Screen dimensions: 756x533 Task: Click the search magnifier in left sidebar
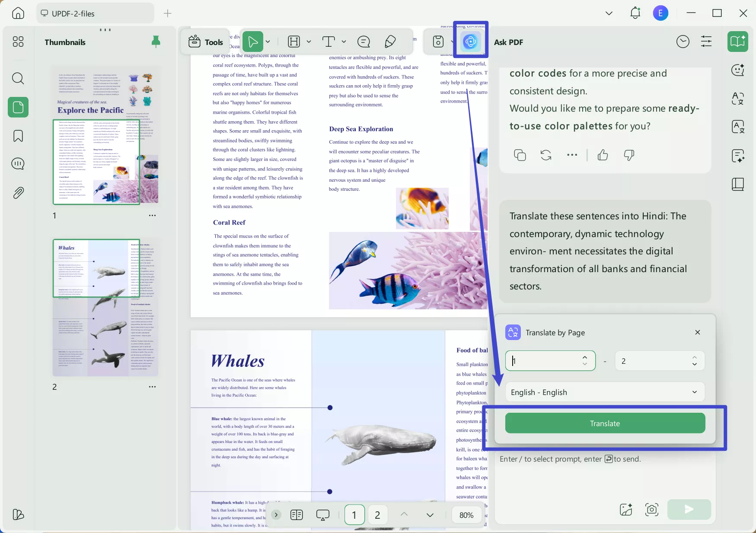click(18, 78)
